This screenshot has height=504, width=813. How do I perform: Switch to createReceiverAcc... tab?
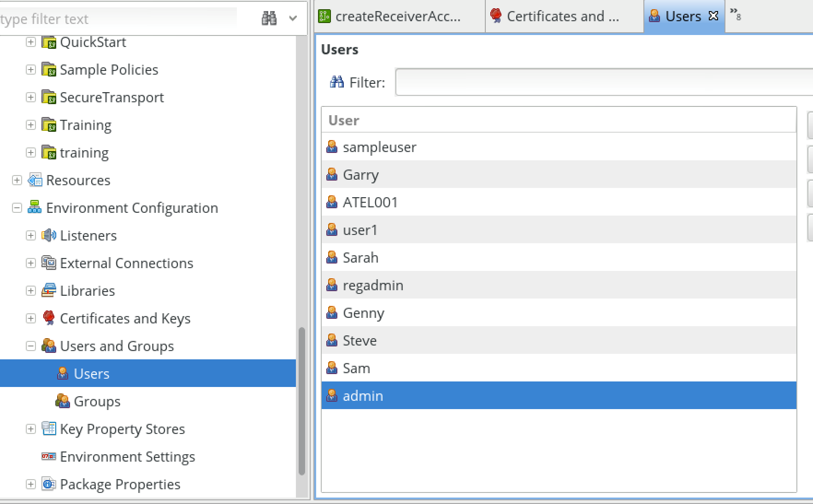(400, 16)
